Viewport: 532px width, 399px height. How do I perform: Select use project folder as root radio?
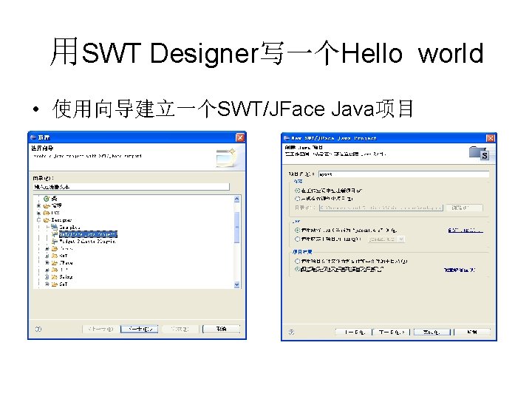[298, 262]
